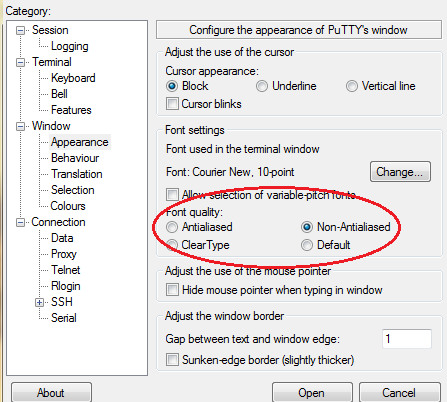Open the Colours category
Viewport: 447px width, 402px height.
(68, 206)
